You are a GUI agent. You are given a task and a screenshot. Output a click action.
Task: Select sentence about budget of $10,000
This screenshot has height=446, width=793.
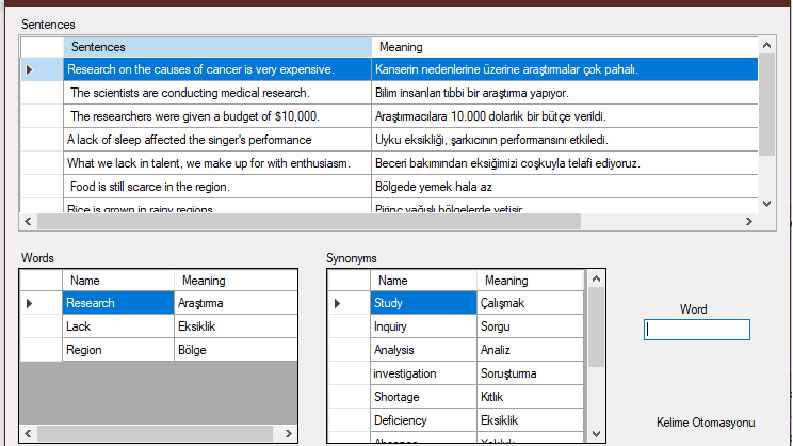217,116
